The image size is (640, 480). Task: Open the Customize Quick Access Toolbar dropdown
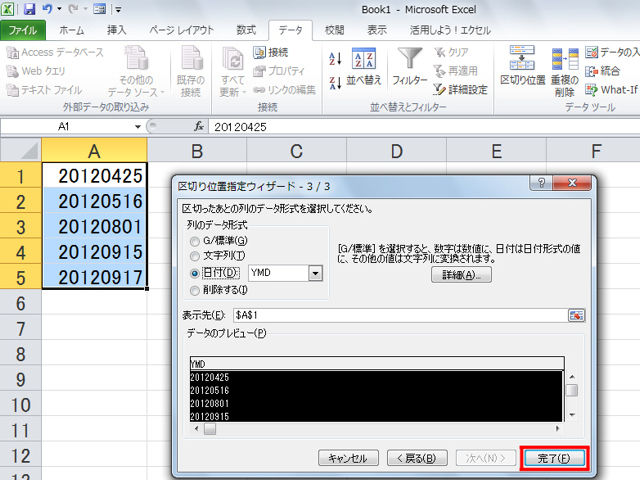point(118,9)
